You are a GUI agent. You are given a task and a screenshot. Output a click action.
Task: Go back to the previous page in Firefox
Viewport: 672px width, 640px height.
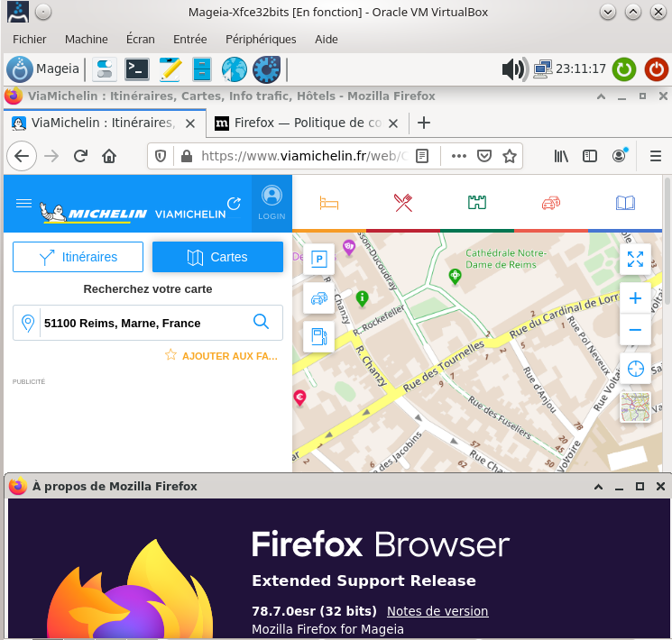(x=22, y=156)
